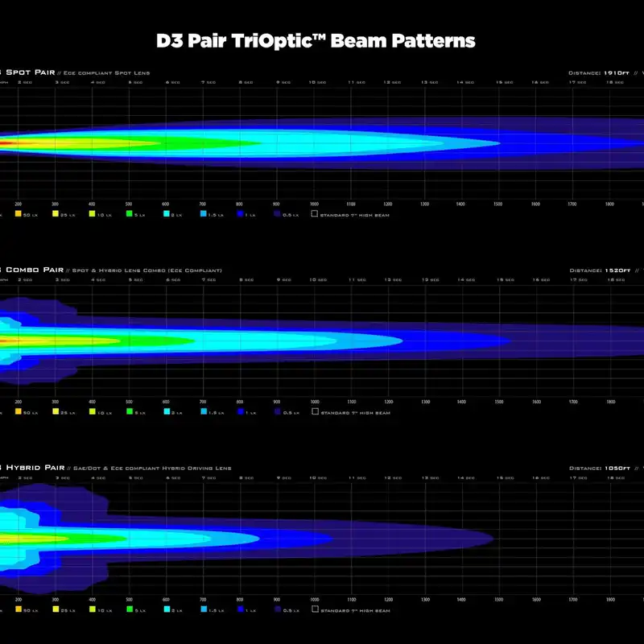The width and height of the screenshot is (644, 644).
Task: Click the 1.5 lx swatch under Combo Pair
Action: [204, 411]
